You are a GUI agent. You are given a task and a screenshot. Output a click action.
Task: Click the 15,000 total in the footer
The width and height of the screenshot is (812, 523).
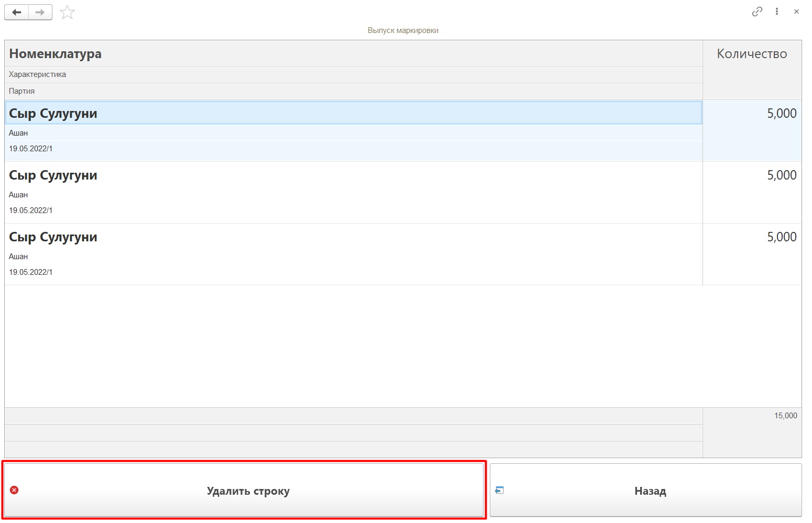785,416
